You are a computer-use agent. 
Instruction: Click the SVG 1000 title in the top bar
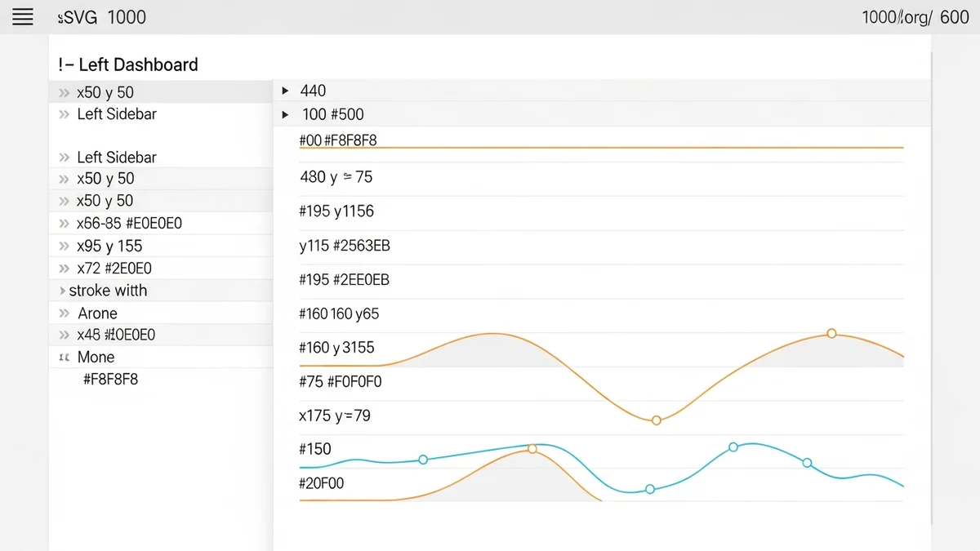[103, 17]
